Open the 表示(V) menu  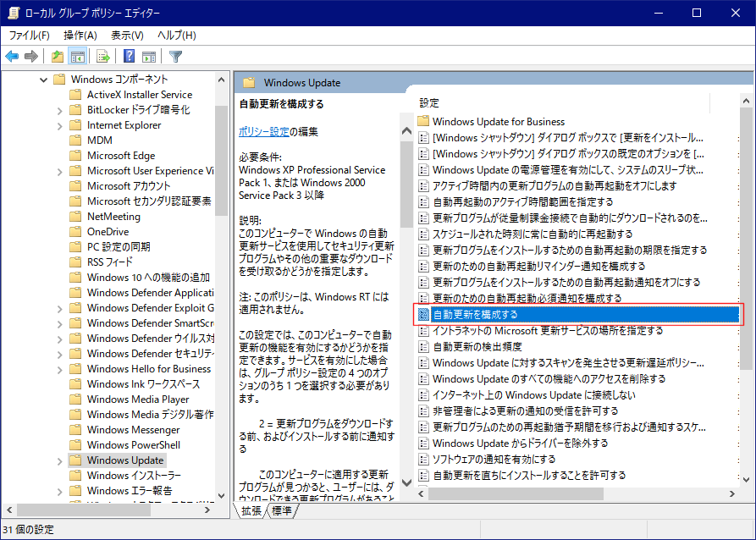[x=127, y=36]
